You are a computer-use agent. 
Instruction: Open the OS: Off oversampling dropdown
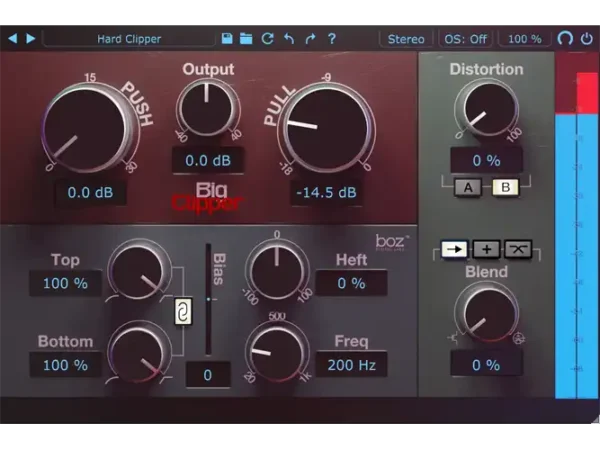(465, 39)
